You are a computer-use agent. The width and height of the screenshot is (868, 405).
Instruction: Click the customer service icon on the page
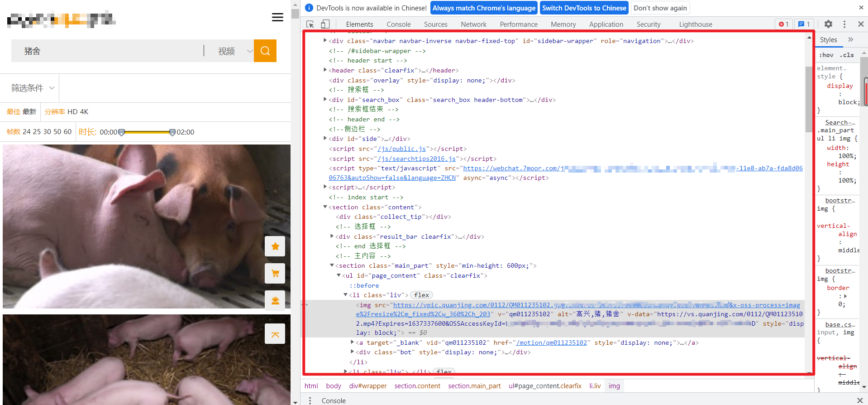[x=275, y=300]
